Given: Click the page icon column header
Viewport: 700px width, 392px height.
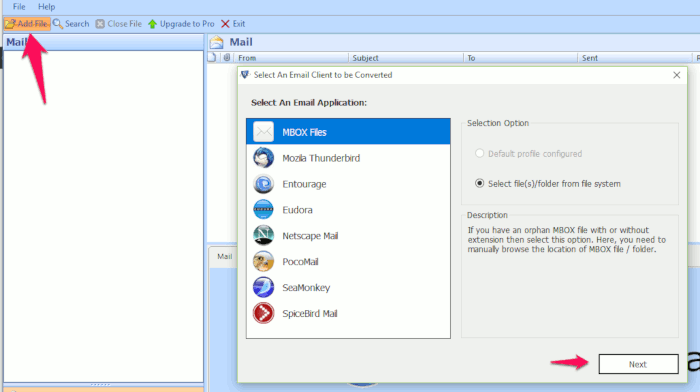Looking at the screenshot, I should (212, 57).
